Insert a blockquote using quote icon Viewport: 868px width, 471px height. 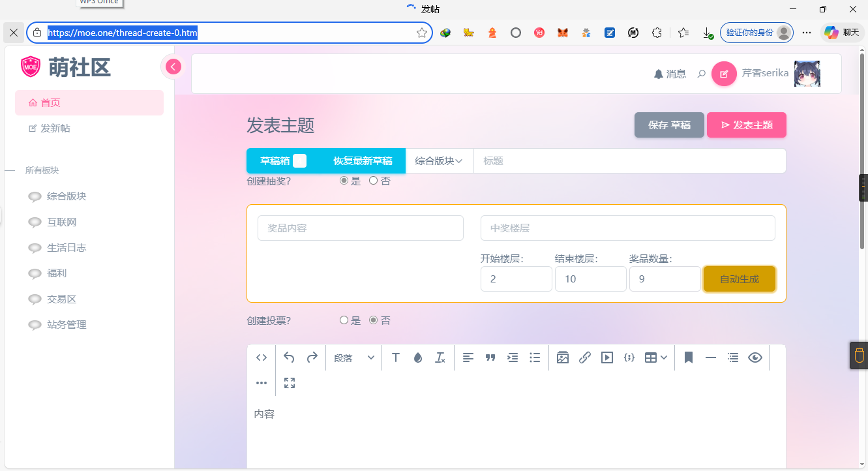(x=490, y=357)
